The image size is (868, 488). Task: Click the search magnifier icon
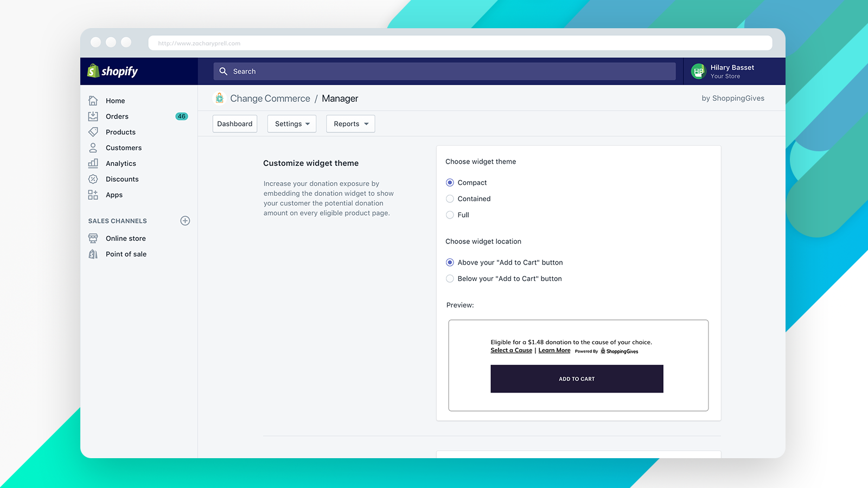click(x=223, y=71)
